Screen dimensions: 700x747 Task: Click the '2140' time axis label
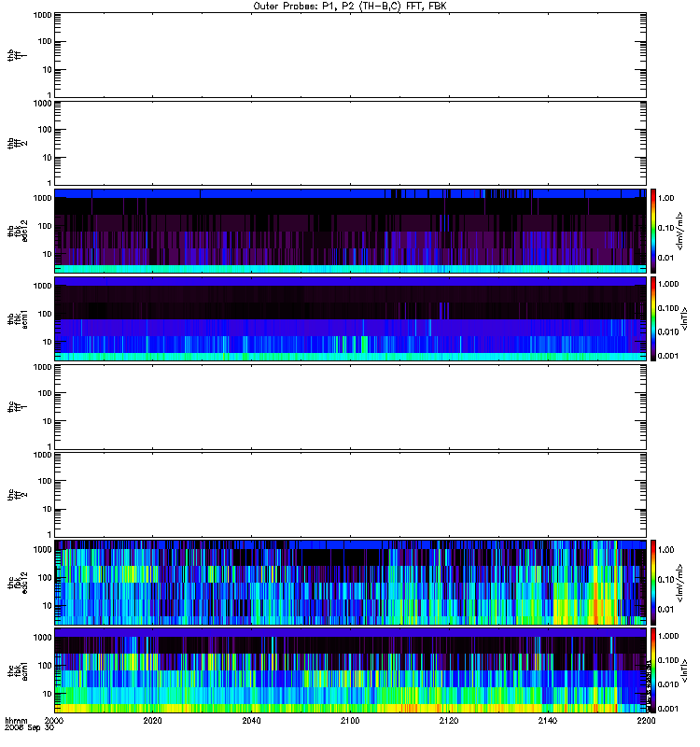point(548,720)
